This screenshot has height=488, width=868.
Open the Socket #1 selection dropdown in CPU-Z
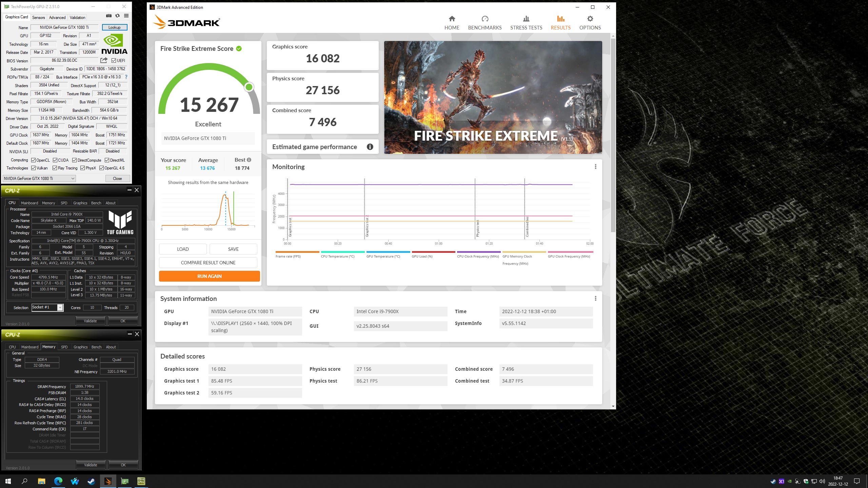click(47, 307)
